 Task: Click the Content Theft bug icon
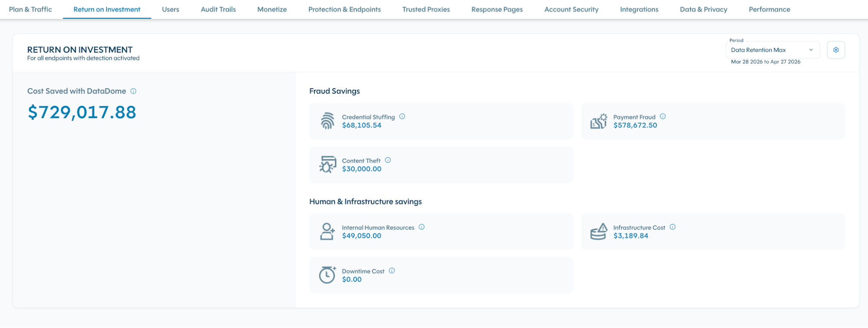pos(328,164)
